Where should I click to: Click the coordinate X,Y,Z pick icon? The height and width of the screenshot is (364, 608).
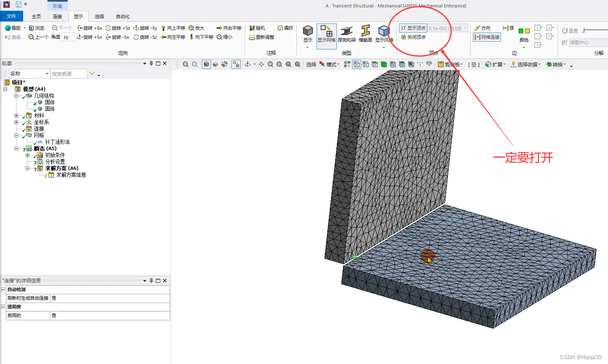(420, 64)
